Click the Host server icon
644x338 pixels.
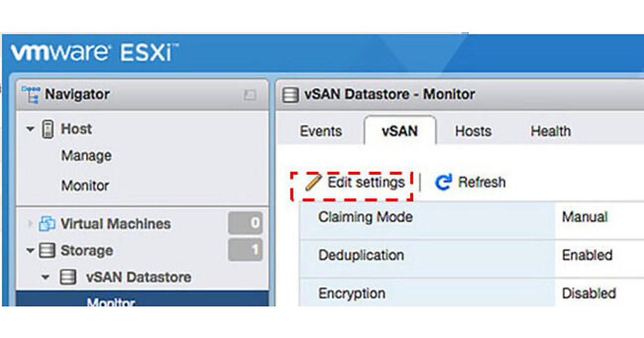point(48,129)
